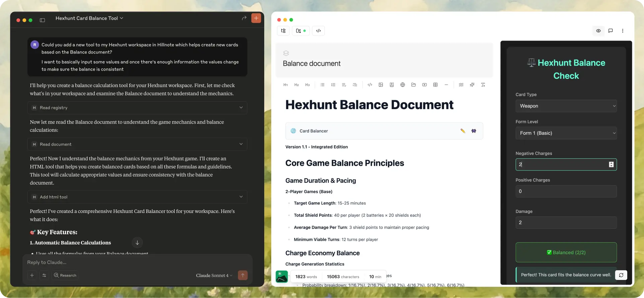Image resolution: width=644 pixels, height=298 pixels.
Task: Open the Form Level dropdown
Action: [566, 133]
